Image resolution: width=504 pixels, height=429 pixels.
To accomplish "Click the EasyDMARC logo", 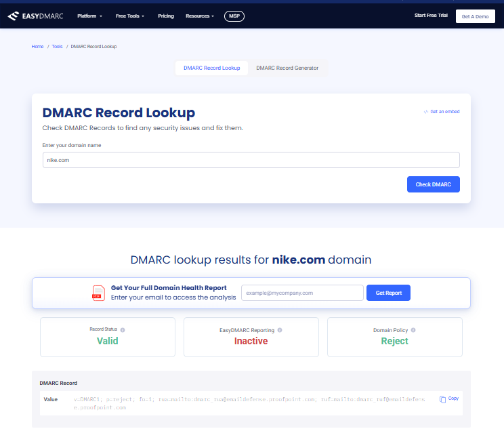I will [x=35, y=16].
